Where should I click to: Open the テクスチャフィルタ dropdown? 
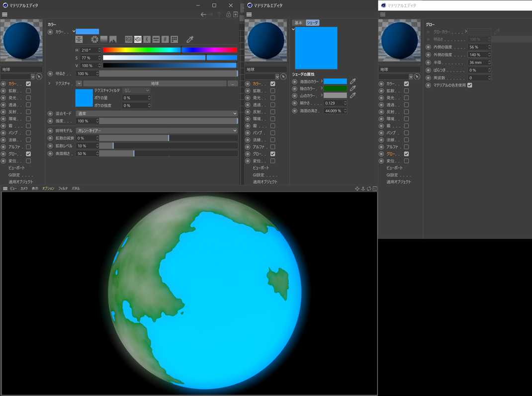point(136,90)
